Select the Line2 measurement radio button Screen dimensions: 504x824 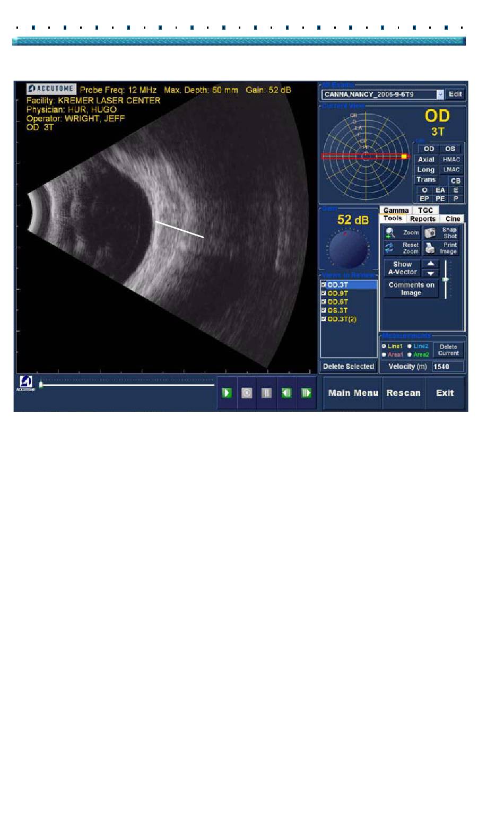pyautogui.click(x=410, y=346)
